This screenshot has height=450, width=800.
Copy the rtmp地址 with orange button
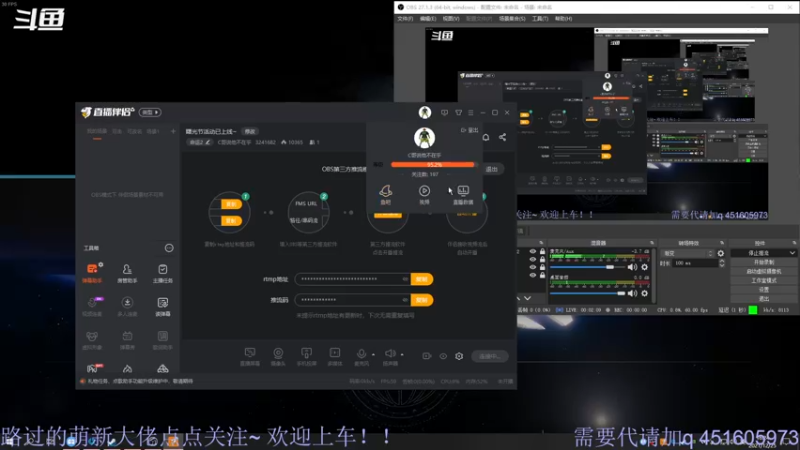pos(422,279)
